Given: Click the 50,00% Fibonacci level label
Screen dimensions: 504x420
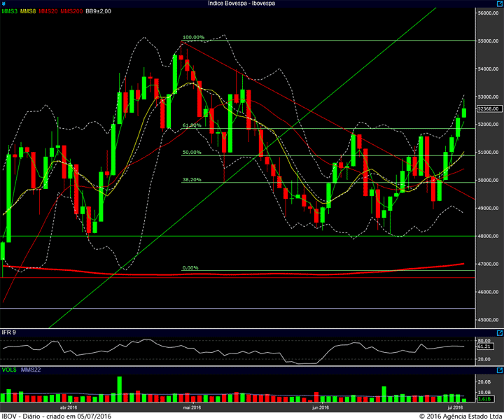Looking at the screenshot, I should point(192,153).
